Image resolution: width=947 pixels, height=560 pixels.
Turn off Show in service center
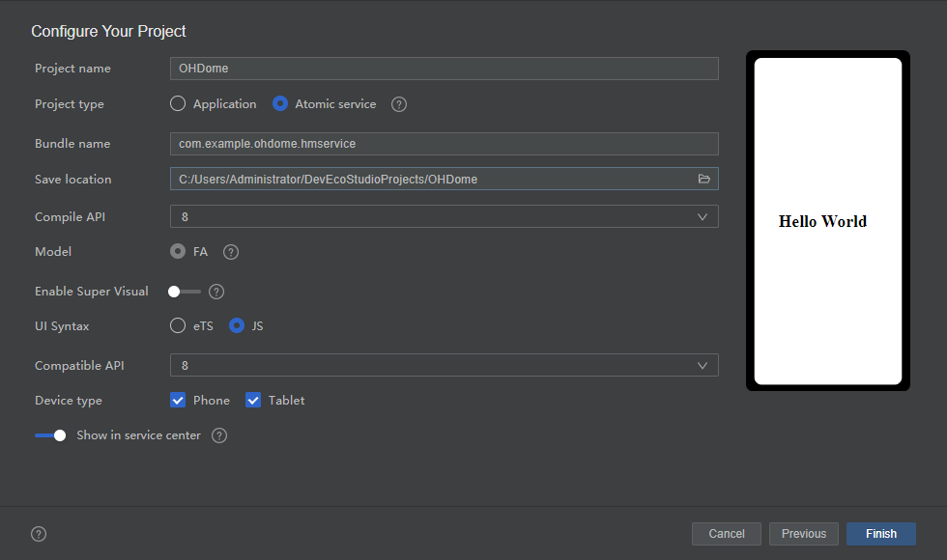(50, 435)
